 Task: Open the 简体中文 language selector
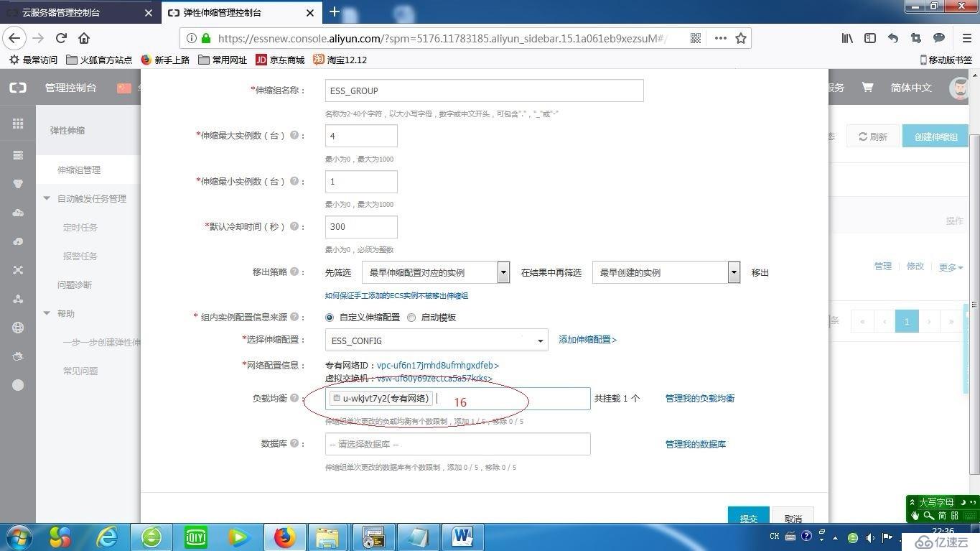coord(911,88)
